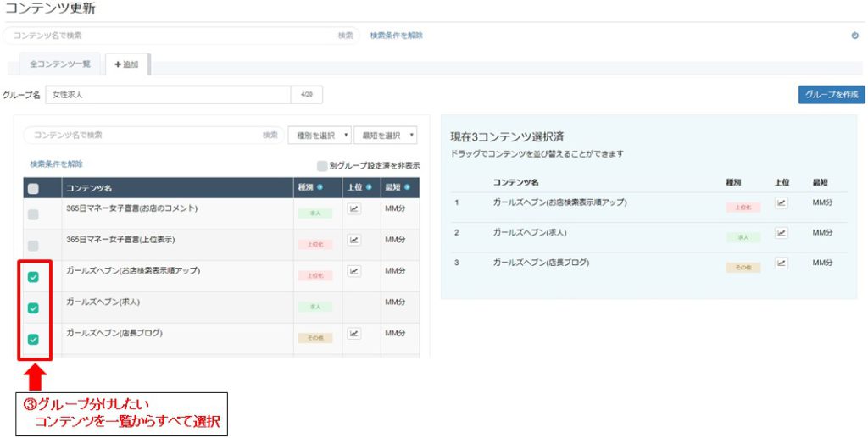The width and height of the screenshot is (868, 438).
Task: Select the +追加 tab
Action: click(x=127, y=64)
